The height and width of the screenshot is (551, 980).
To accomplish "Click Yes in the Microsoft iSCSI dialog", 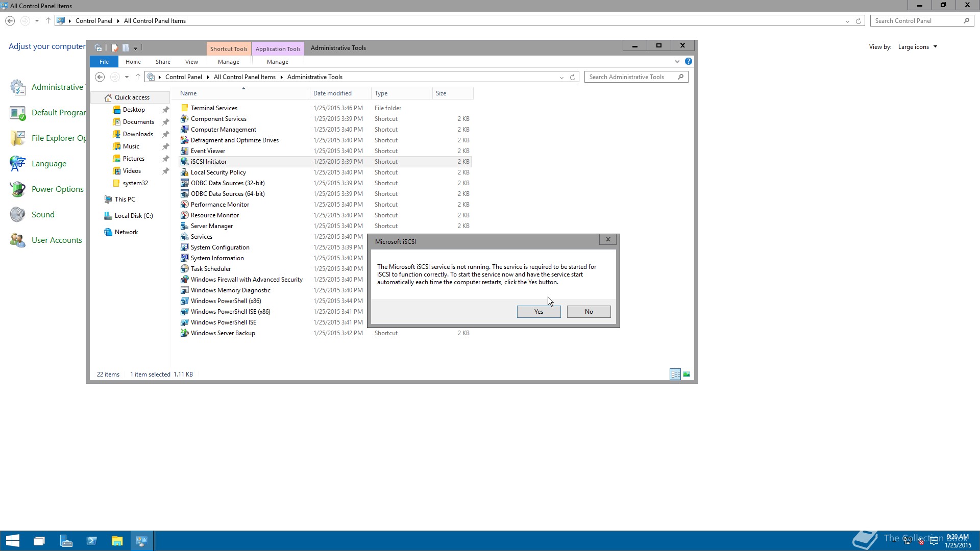I will 538,312.
